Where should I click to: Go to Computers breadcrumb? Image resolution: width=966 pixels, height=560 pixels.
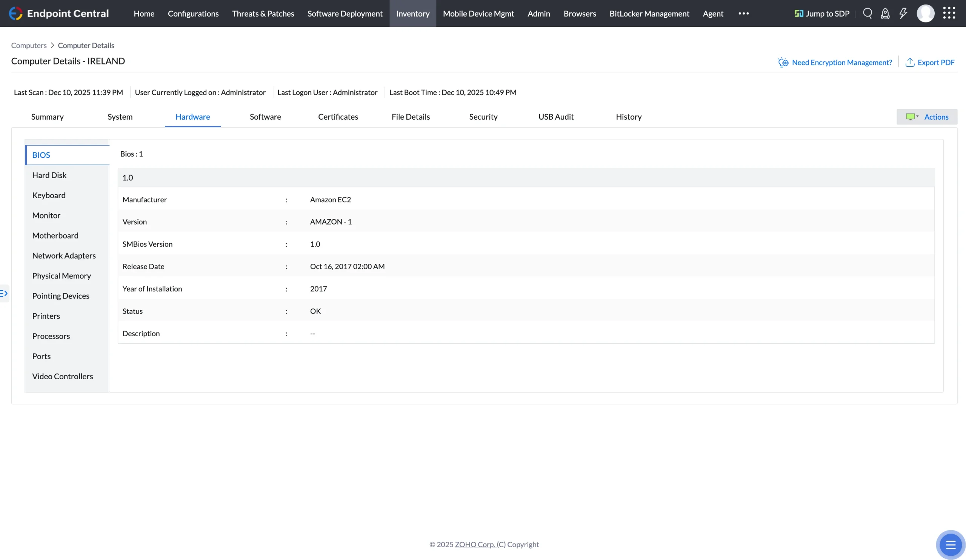(x=29, y=45)
